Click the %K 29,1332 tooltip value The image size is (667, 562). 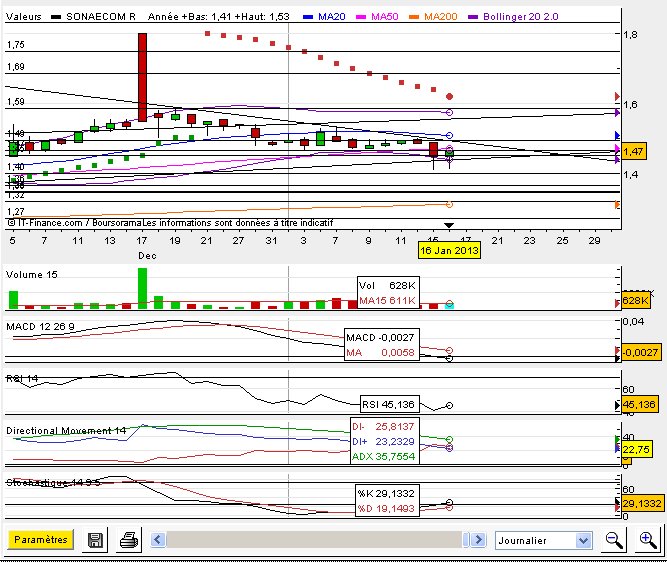[x=386, y=494]
